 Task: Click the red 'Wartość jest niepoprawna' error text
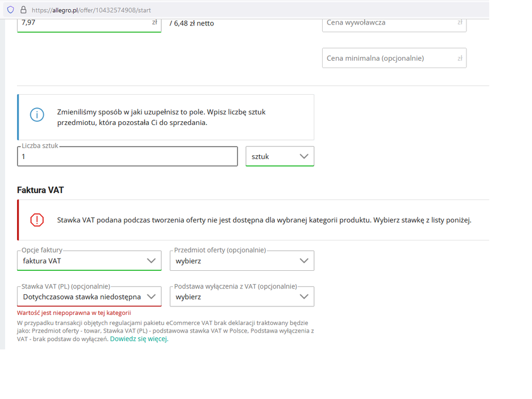tap(74, 313)
